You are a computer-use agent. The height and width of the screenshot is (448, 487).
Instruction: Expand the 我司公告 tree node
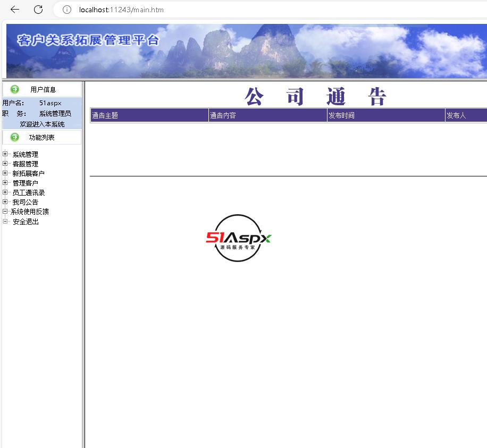[5, 202]
